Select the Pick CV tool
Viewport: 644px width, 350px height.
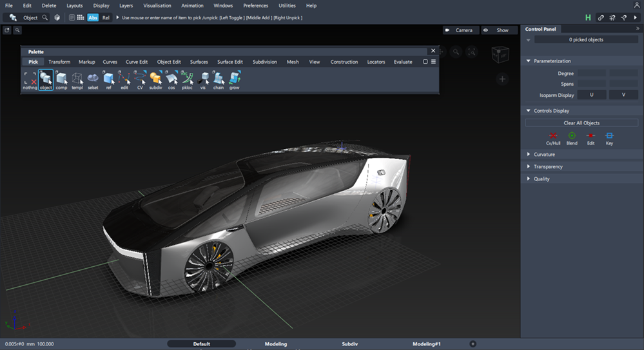pos(140,80)
